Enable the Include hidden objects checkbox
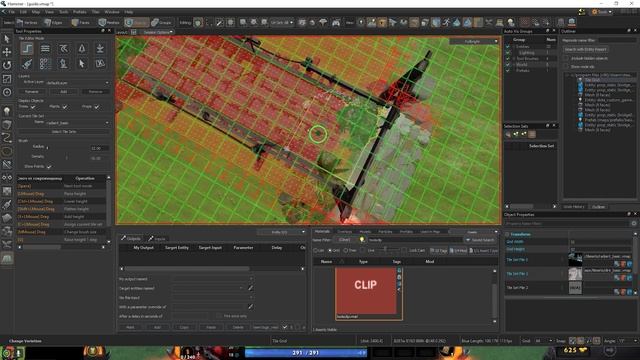This screenshot has width=640, height=360. tap(566, 58)
